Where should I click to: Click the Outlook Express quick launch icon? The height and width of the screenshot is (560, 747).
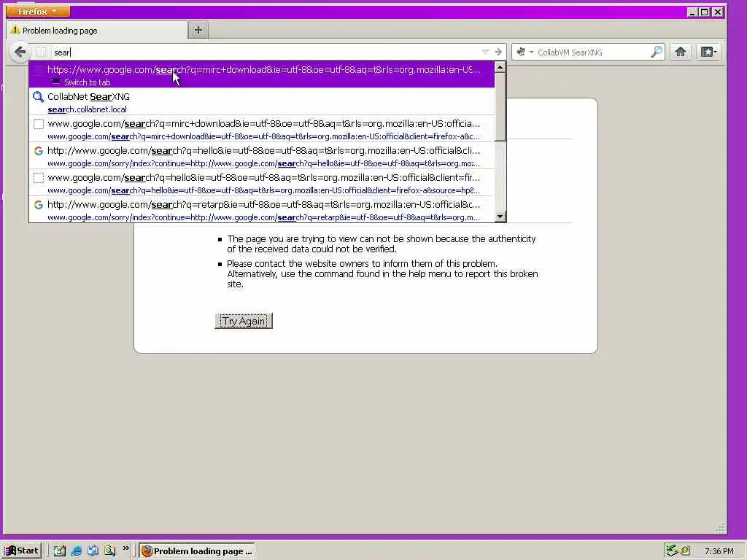point(93,551)
